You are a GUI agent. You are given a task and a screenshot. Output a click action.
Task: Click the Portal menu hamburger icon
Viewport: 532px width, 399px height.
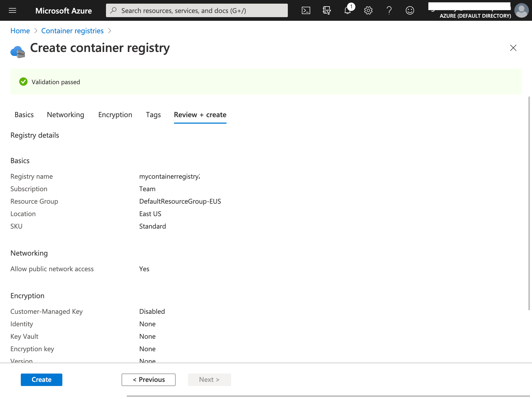(12, 10)
